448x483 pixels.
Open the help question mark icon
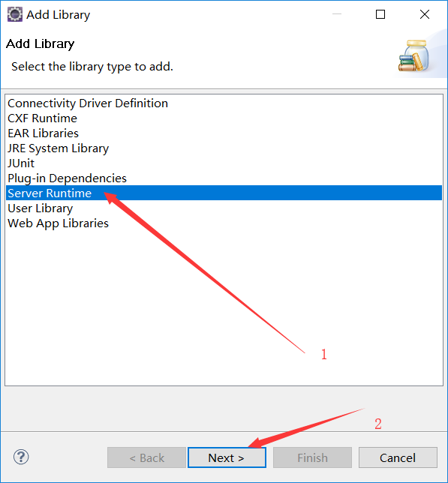[21, 457]
